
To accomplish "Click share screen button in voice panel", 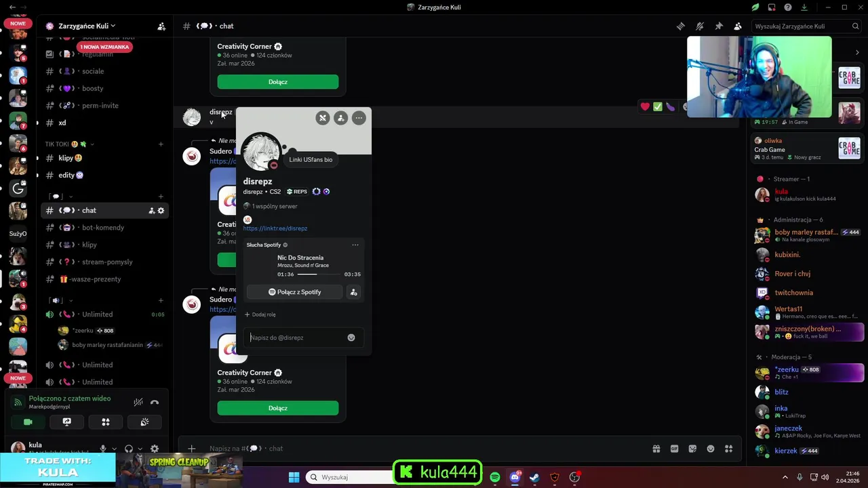I will (66, 422).
